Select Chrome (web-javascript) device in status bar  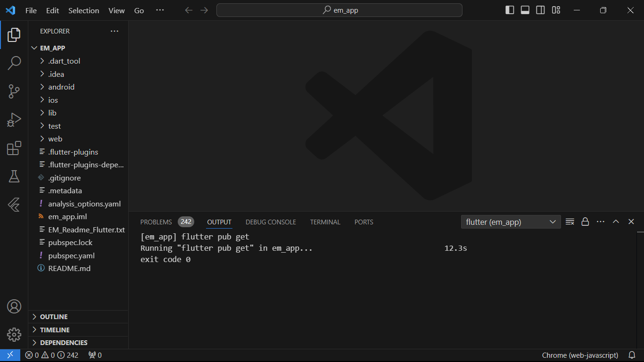580,355
